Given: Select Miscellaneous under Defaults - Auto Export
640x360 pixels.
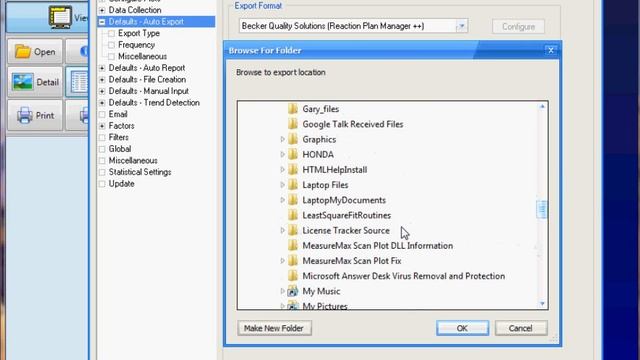Looking at the screenshot, I should tap(142, 56).
